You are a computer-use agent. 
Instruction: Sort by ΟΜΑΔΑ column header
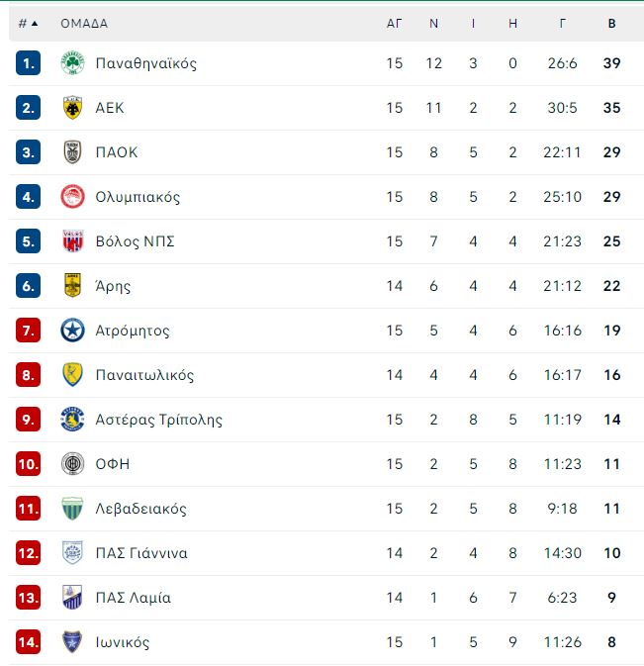[x=84, y=24]
